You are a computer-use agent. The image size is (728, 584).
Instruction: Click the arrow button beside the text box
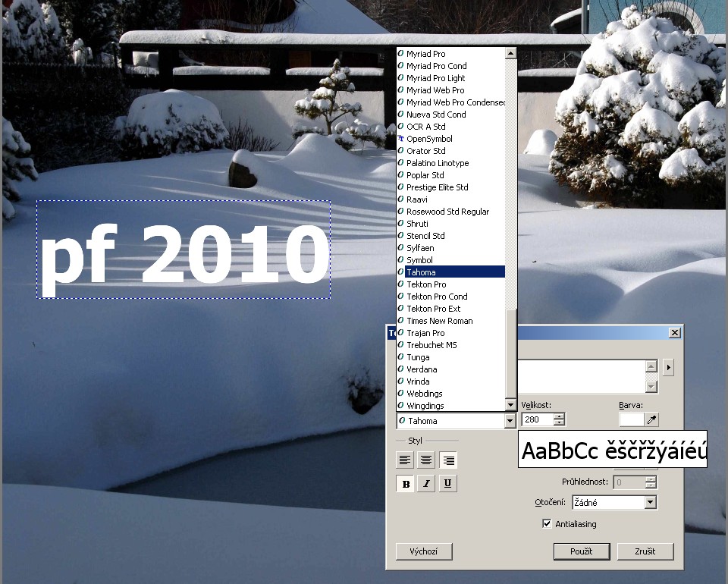(x=668, y=368)
